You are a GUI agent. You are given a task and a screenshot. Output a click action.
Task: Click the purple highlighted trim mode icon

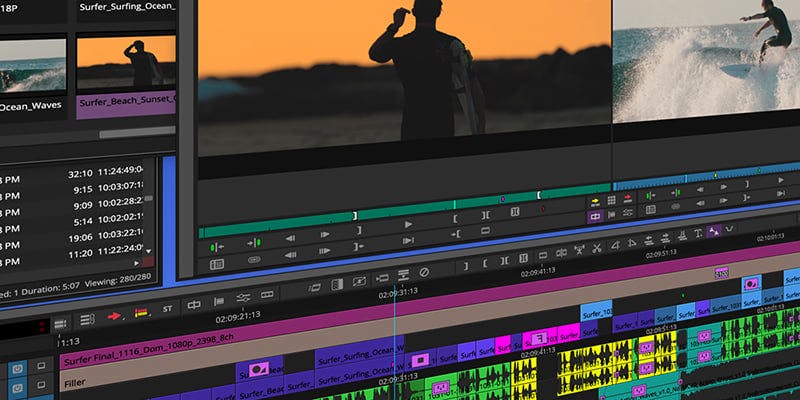(x=595, y=214)
